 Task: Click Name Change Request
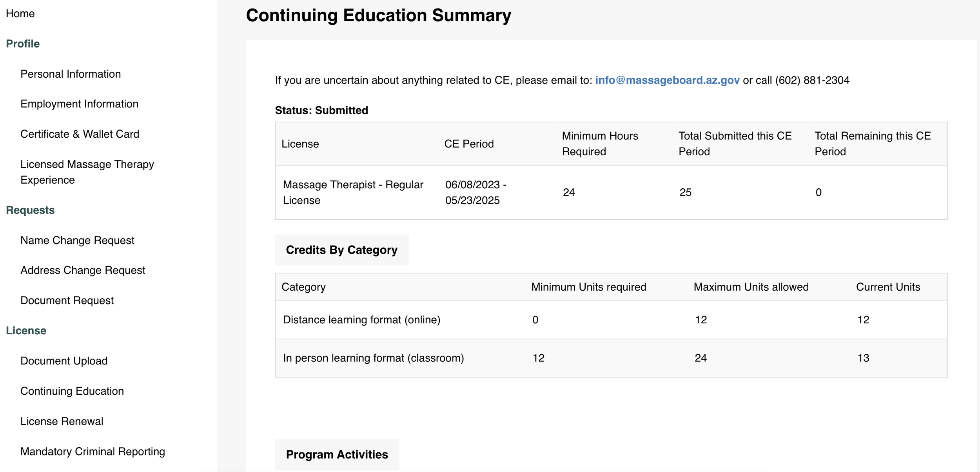(x=77, y=240)
